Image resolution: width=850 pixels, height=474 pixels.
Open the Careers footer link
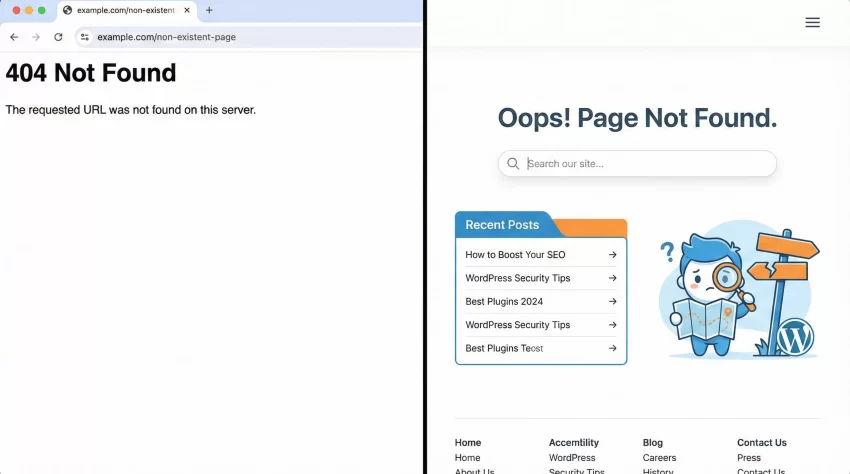(659, 458)
